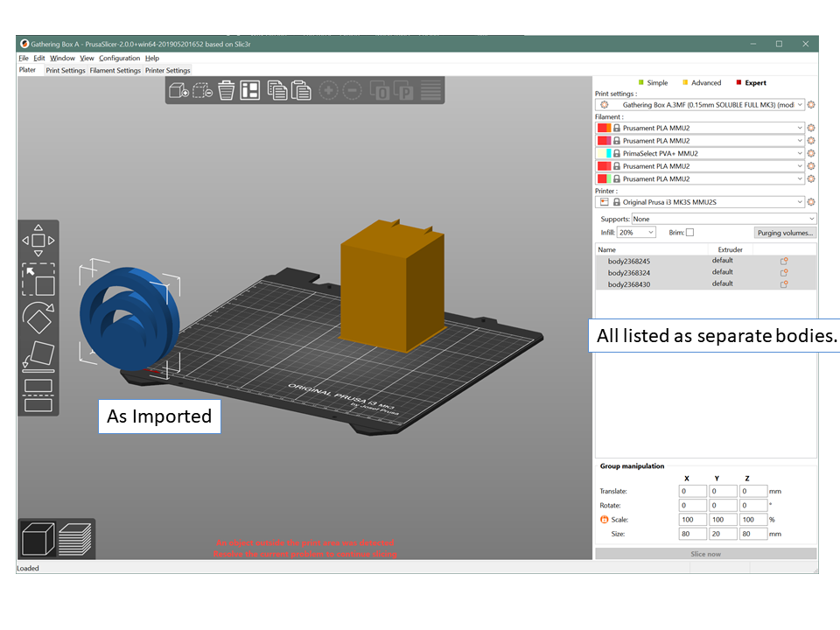Click the Purging volumes button
The width and height of the screenshot is (840, 630).
click(x=785, y=233)
